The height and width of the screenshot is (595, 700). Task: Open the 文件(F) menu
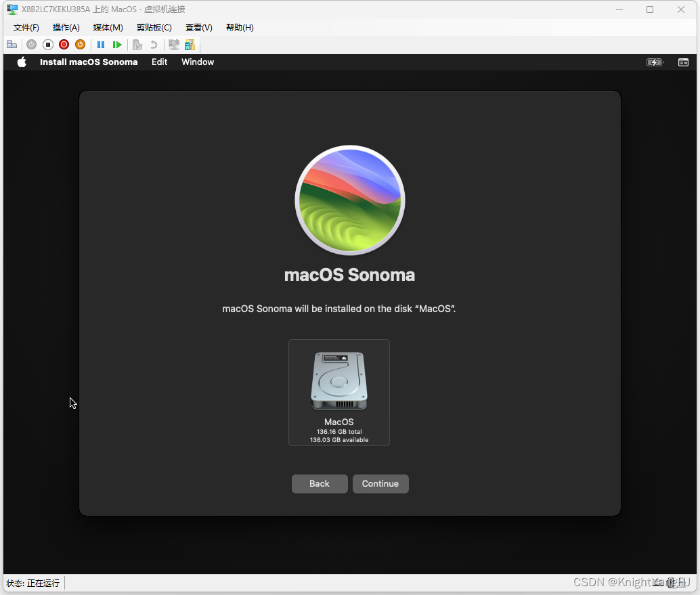pos(26,28)
